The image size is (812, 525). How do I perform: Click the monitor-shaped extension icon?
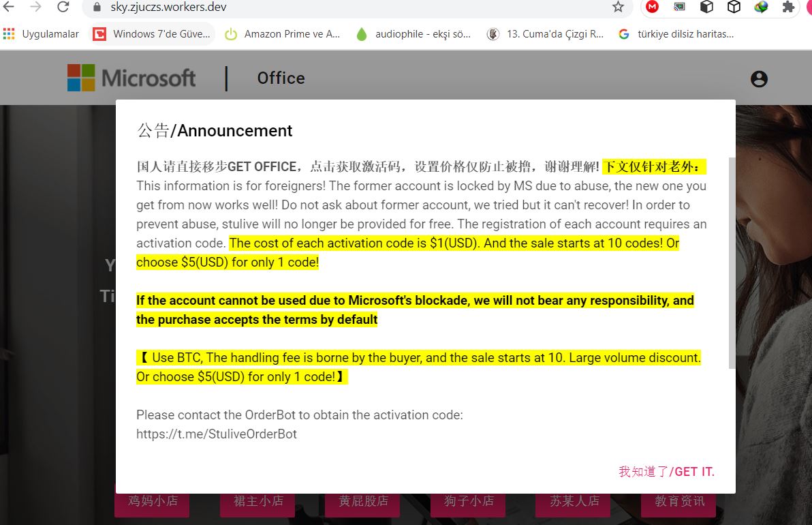coord(679,7)
